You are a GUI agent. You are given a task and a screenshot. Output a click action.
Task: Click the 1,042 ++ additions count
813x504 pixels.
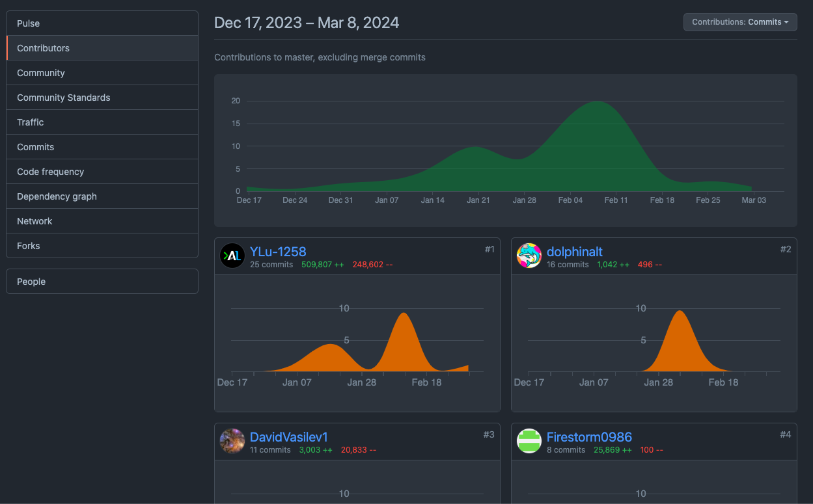click(x=613, y=265)
